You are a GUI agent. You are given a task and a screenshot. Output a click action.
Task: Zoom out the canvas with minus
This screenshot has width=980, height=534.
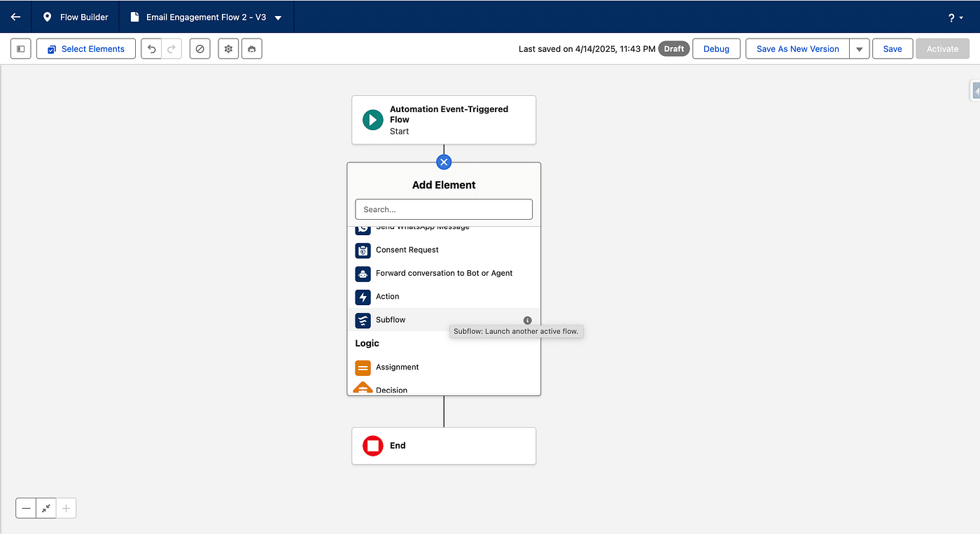click(x=27, y=509)
